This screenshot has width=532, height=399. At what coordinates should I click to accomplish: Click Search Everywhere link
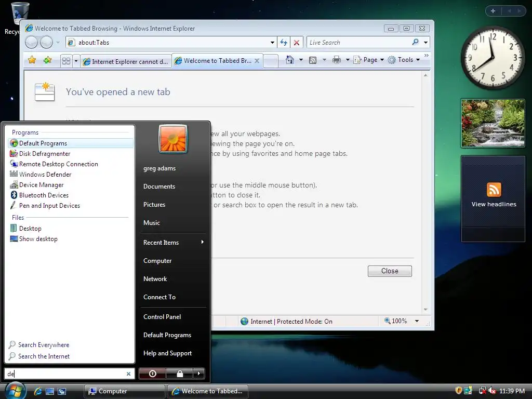[x=44, y=345]
